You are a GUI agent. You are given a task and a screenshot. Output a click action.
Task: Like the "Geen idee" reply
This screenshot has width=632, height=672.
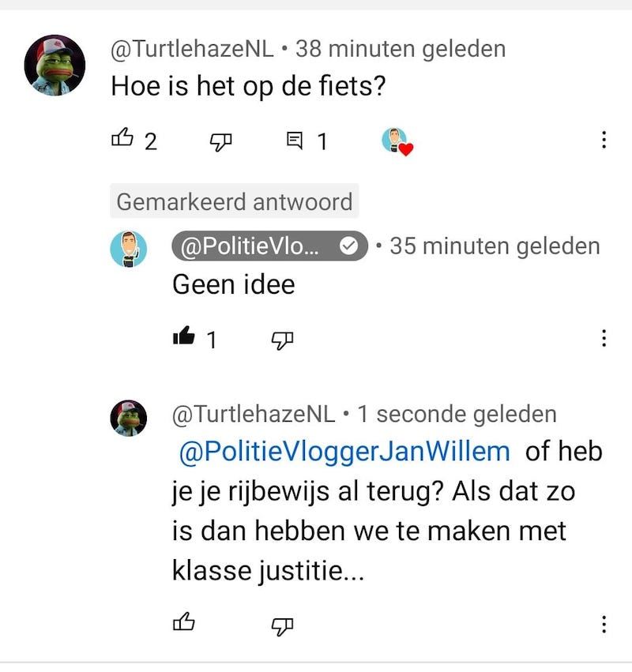[182, 337]
